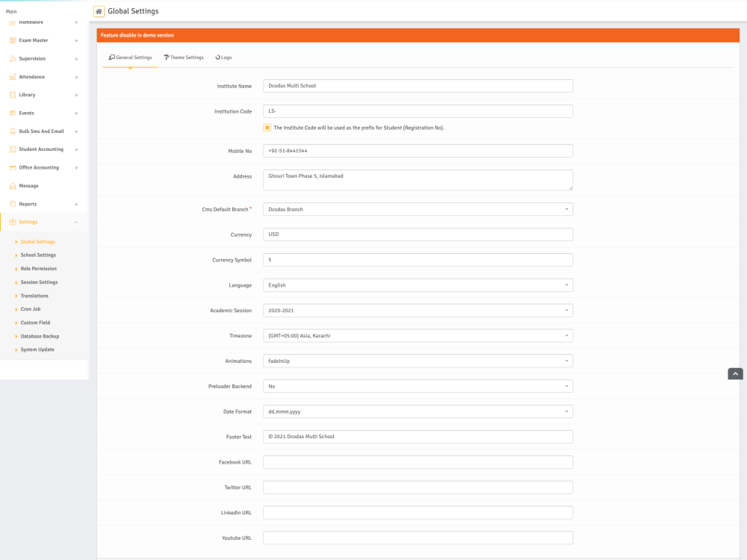This screenshot has width=747, height=560.
Task: Open the Preloader Backend dropdown
Action: (x=418, y=386)
